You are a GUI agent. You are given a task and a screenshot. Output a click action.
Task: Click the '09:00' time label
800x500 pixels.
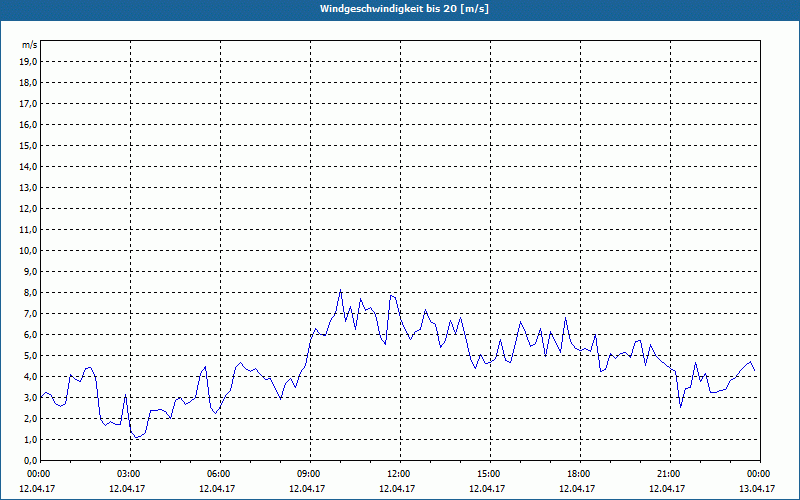(x=311, y=474)
